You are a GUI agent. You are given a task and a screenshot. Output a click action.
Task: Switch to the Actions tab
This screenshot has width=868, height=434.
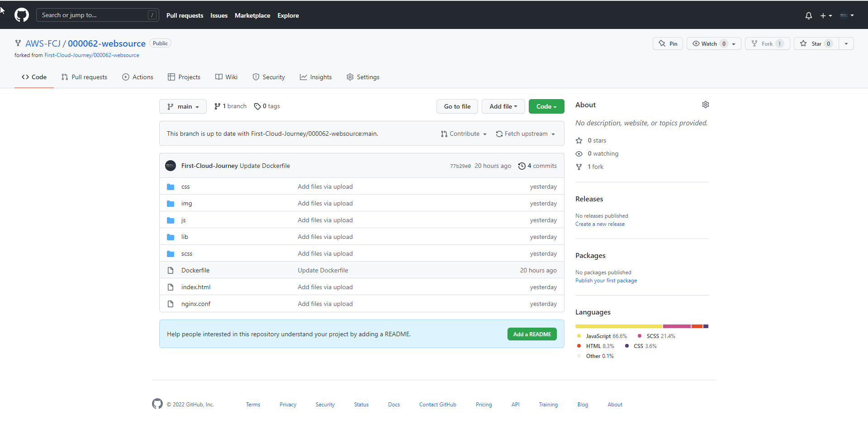(x=138, y=77)
